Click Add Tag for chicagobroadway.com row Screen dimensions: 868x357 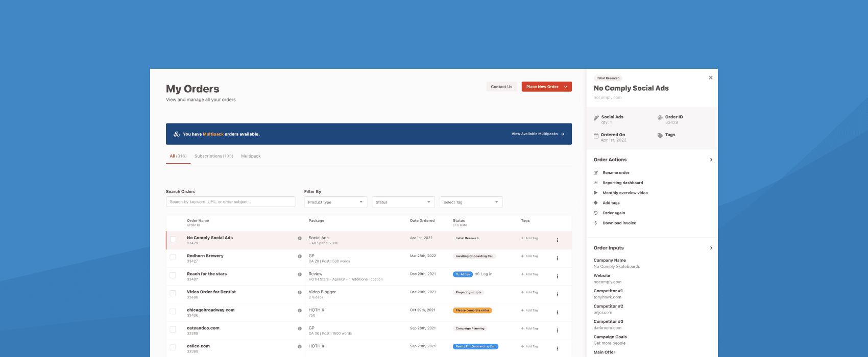click(x=529, y=310)
